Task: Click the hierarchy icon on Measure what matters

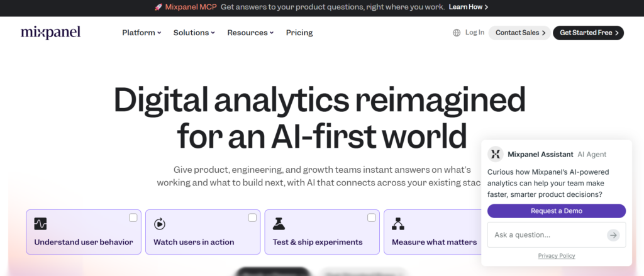Action: tap(398, 223)
